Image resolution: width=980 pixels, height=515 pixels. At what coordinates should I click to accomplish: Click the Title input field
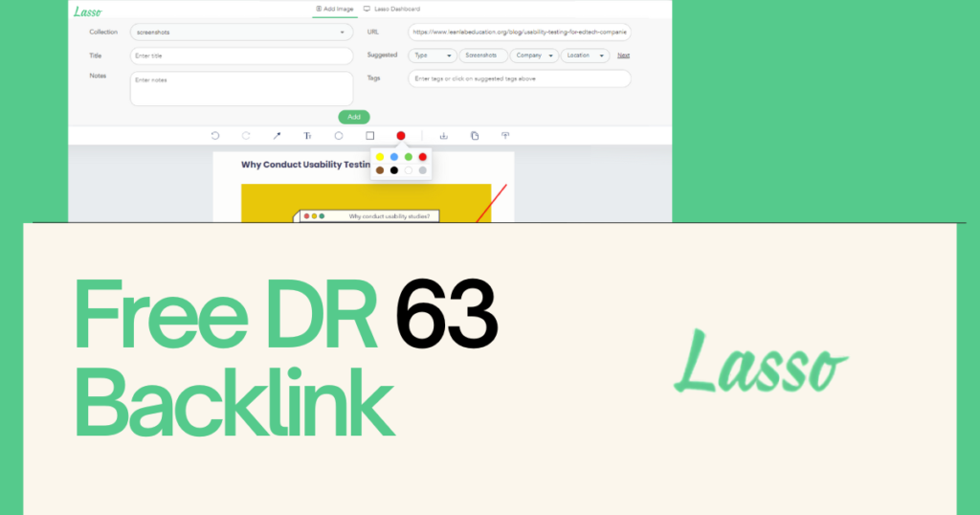click(x=241, y=56)
